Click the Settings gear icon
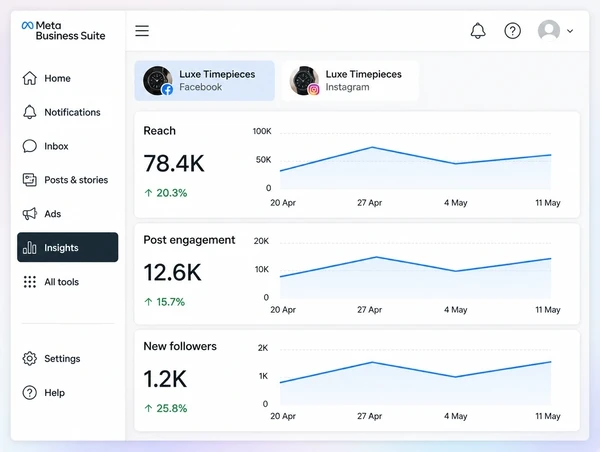This screenshot has height=452, width=600. (29, 359)
